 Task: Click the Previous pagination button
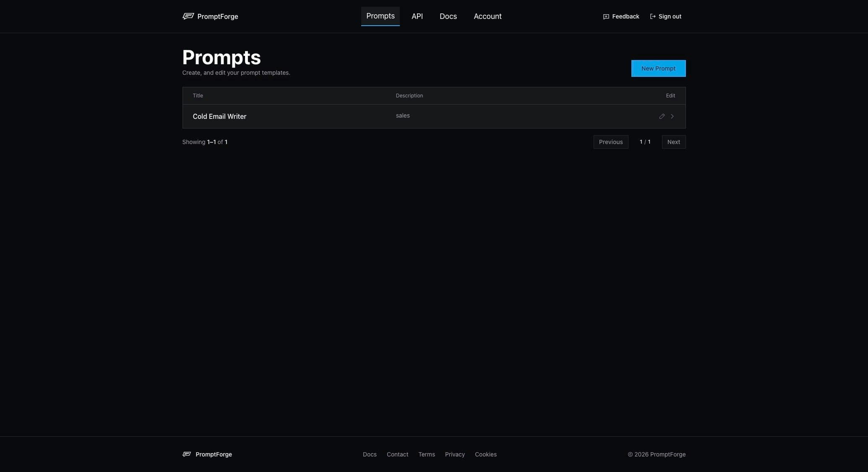[610, 142]
